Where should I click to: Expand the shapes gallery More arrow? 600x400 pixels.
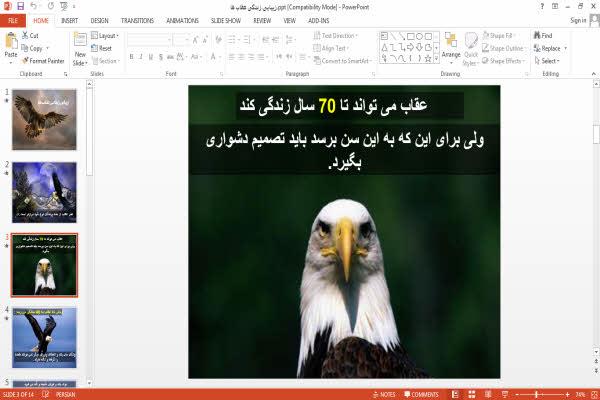pos(436,59)
